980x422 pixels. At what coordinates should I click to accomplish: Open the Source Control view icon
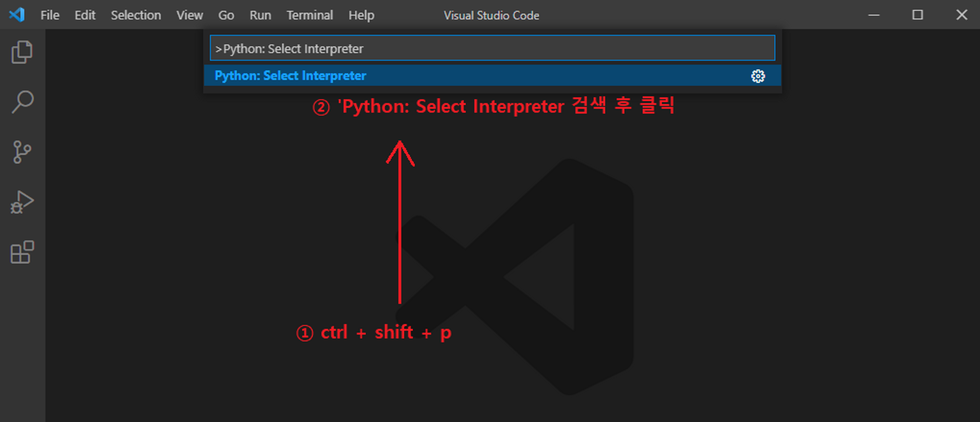coord(22,152)
